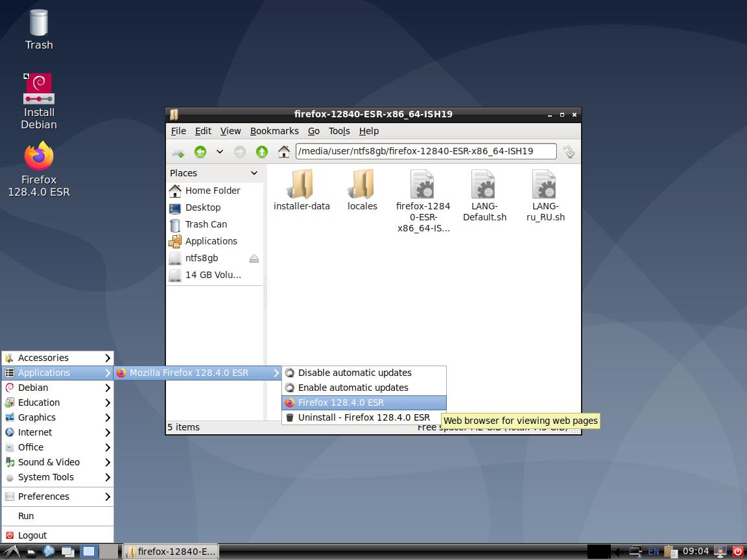Image resolution: width=747 pixels, height=560 pixels.
Task: Click the LXDE start menu button
Action: (x=12, y=552)
